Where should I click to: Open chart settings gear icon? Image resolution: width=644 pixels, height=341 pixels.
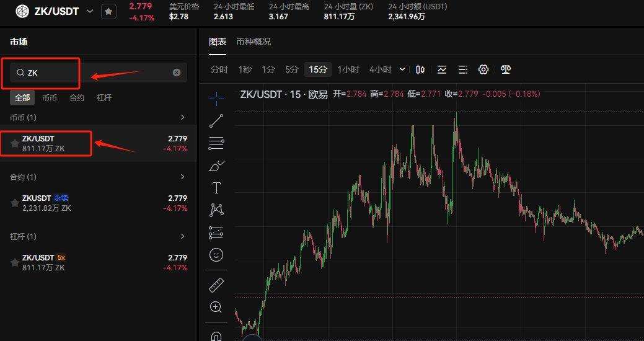(483, 69)
